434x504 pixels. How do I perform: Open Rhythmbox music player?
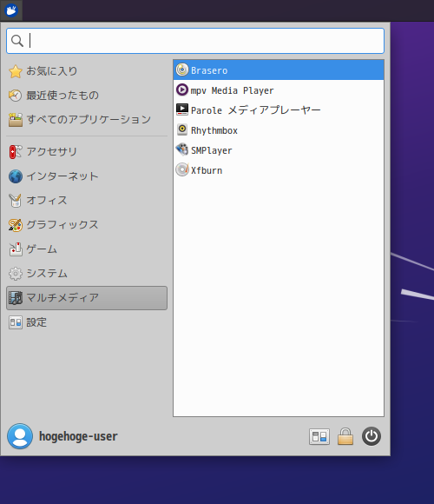[x=279, y=129]
